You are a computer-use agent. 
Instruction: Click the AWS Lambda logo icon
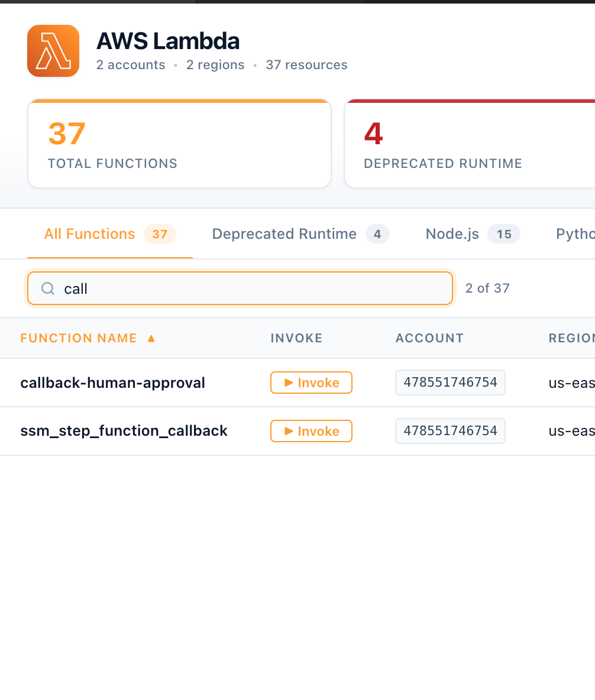click(53, 51)
